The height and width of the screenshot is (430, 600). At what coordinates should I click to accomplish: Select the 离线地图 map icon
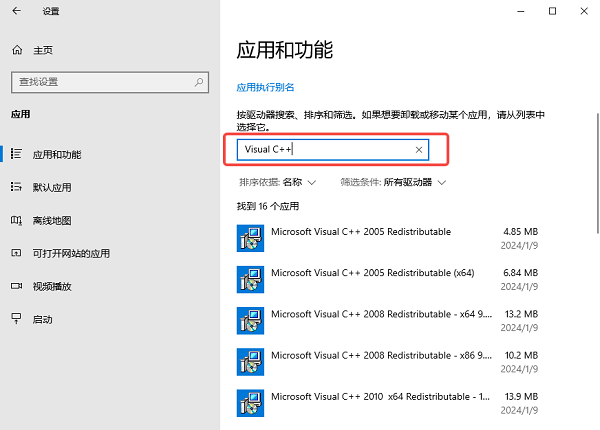(x=16, y=220)
